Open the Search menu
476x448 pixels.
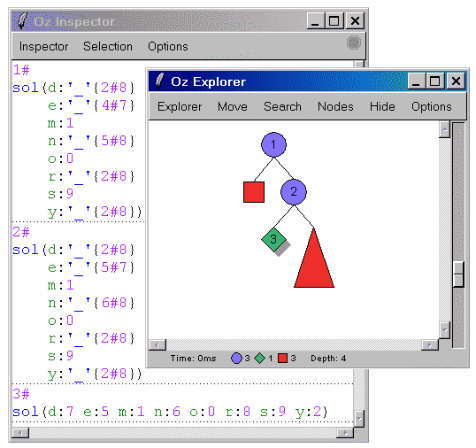point(282,106)
